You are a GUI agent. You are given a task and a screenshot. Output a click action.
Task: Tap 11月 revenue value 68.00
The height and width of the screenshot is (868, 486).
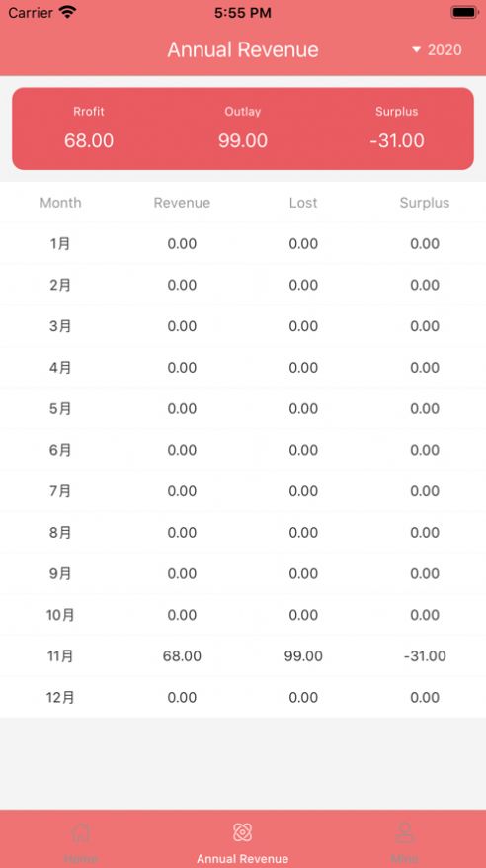[x=182, y=656]
